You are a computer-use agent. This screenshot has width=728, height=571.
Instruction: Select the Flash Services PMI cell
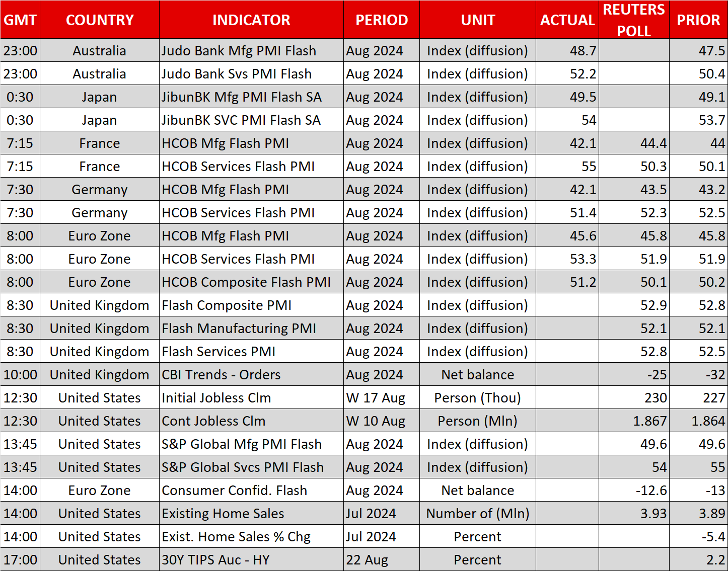pyautogui.click(x=251, y=351)
